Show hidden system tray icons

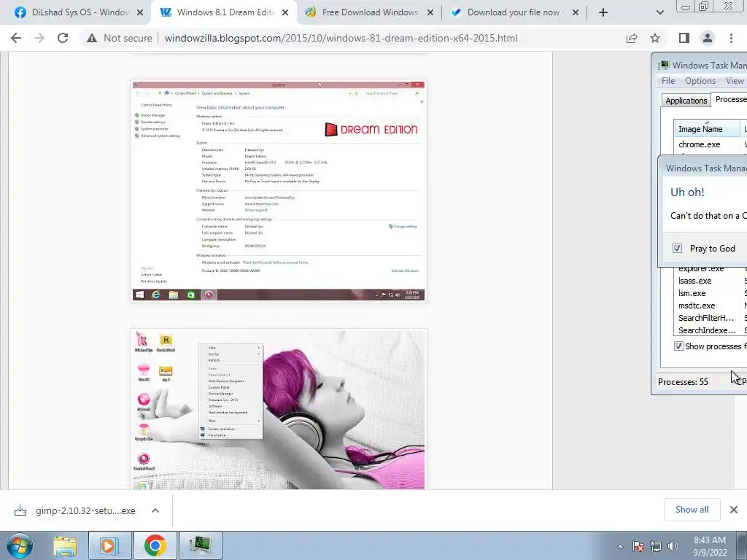coord(620,546)
